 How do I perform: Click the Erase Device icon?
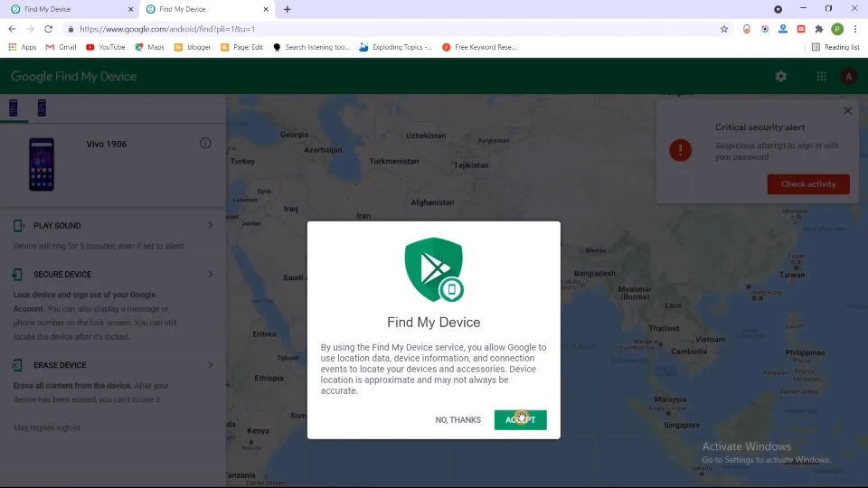[18, 364]
